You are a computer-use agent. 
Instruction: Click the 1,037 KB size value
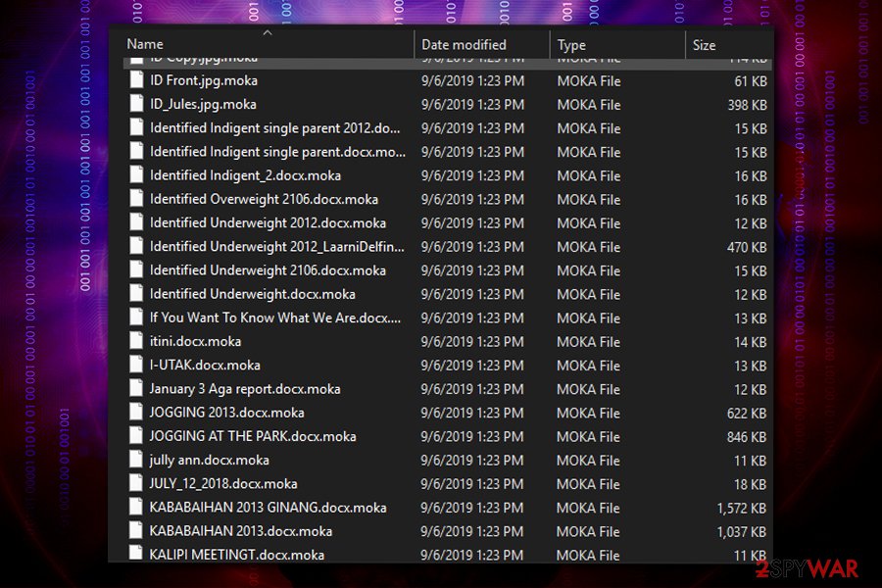742,532
